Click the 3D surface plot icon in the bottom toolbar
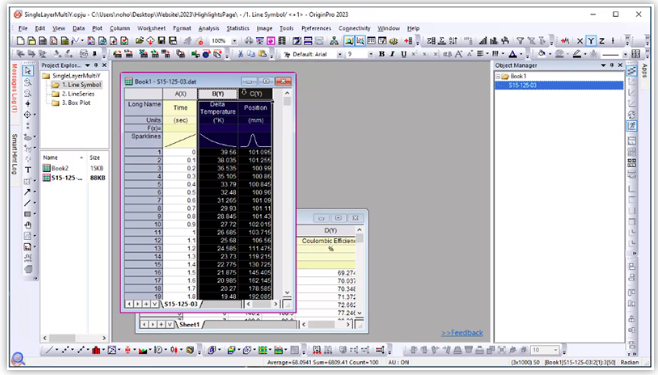Screen dimensions: 658x375 click(x=231, y=350)
